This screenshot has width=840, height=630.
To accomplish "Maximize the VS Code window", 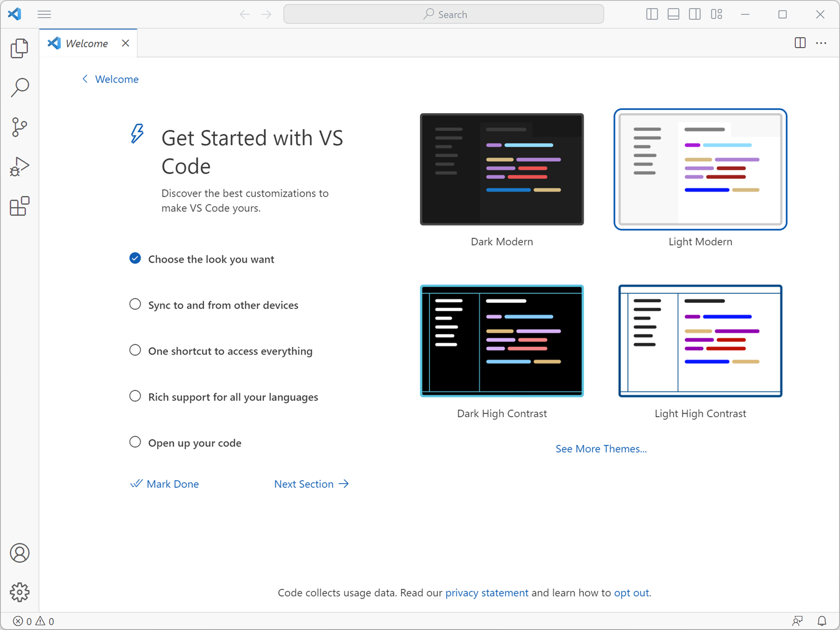I will point(782,14).
